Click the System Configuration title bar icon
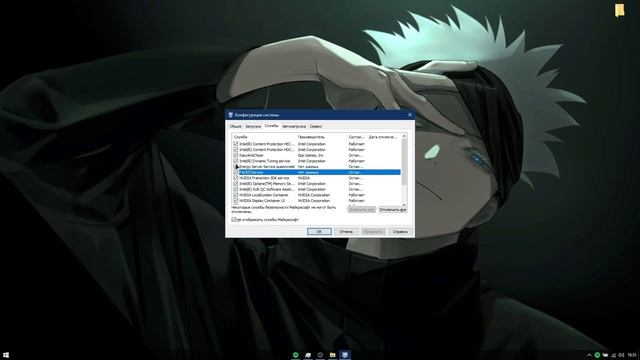 tap(231, 115)
